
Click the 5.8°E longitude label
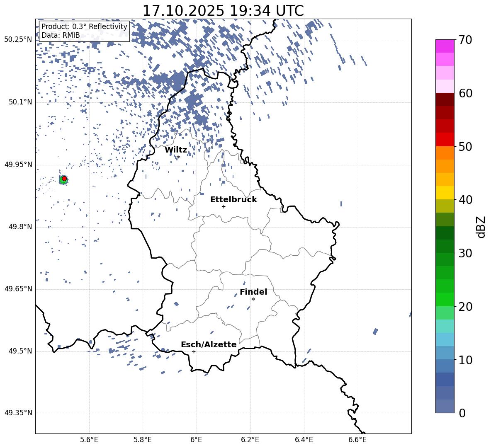(x=143, y=440)
